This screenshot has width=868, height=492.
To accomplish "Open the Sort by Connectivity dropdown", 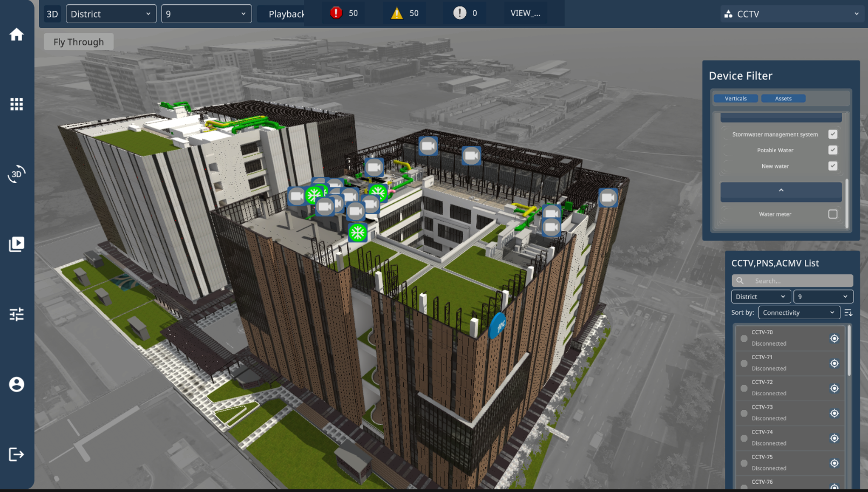I will click(x=798, y=313).
